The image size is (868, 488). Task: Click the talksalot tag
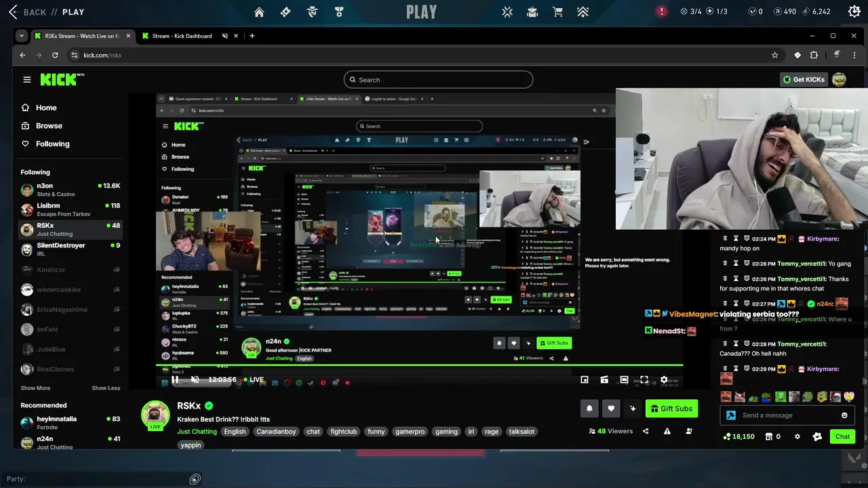coord(521,431)
